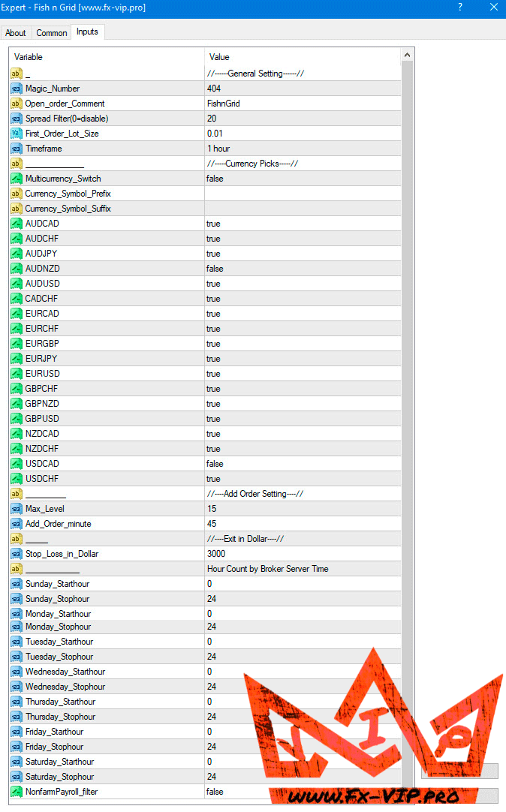Click the icon beside Max_Level variable

click(16, 509)
